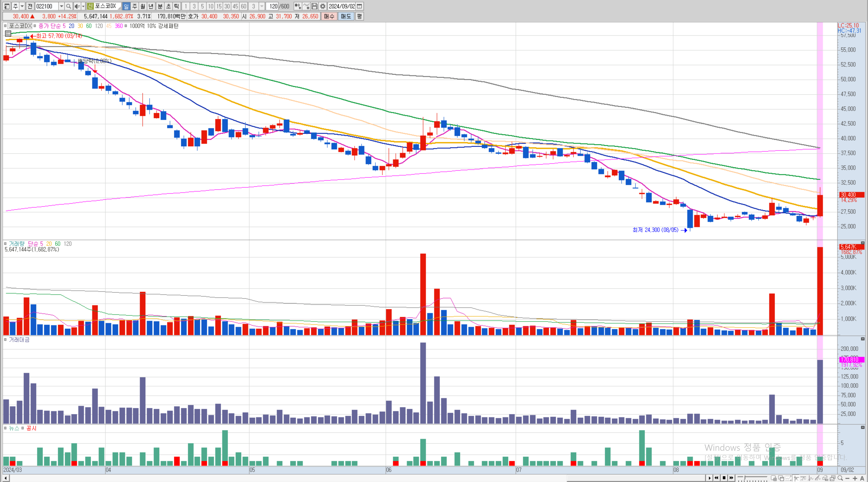
Task: Click the 매도 sell button
Action: [346, 16]
